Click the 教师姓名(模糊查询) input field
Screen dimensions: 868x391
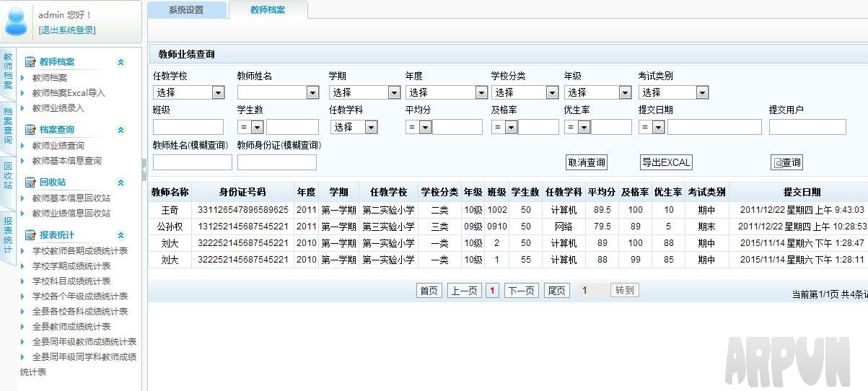tap(192, 162)
